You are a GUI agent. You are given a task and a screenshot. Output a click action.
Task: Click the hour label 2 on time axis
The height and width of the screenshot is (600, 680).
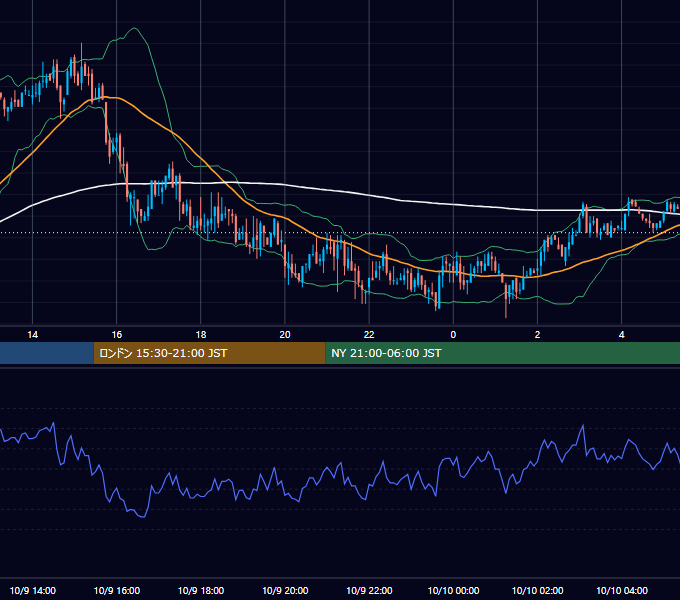tap(537, 334)
